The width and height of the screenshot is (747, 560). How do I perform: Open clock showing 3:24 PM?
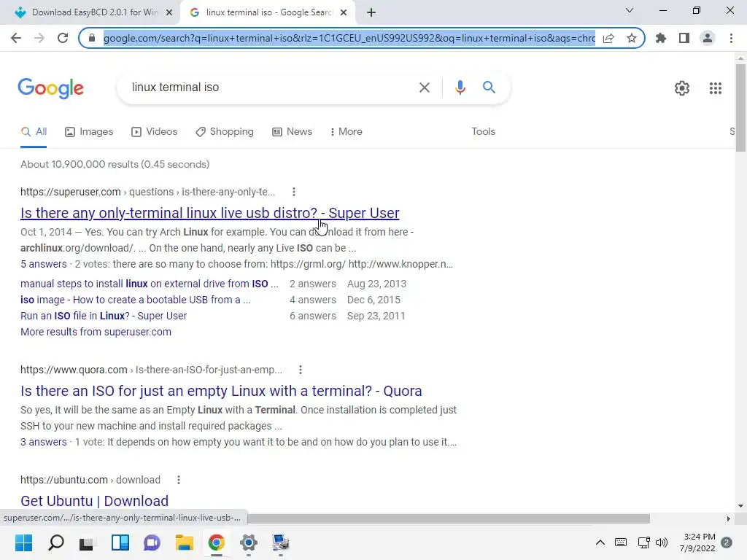click(697, 542)
